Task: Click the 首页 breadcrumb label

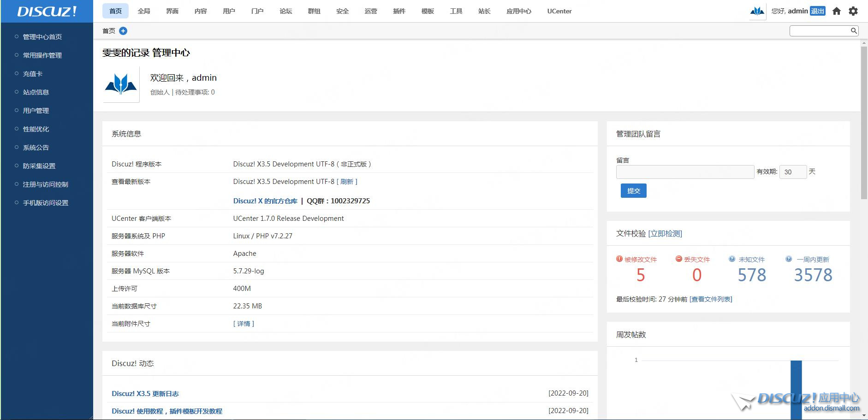Action: [109, 31]
